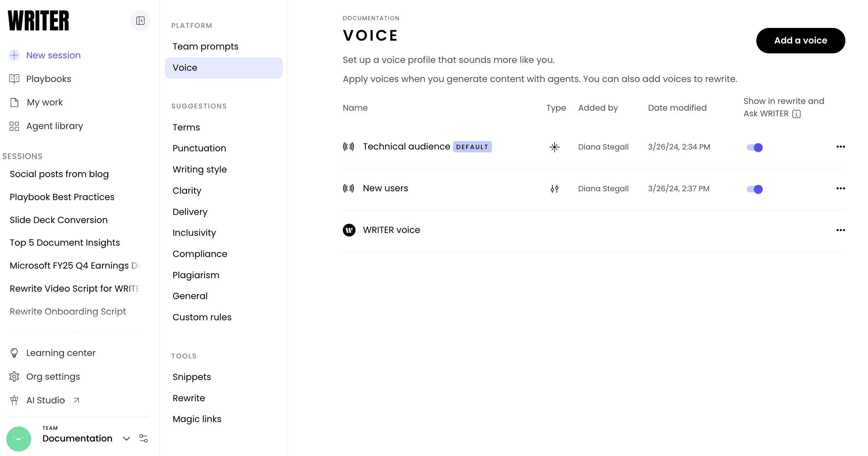
Task: Select Team prompts in Platform menu
Action: click(x=205, y=47)
